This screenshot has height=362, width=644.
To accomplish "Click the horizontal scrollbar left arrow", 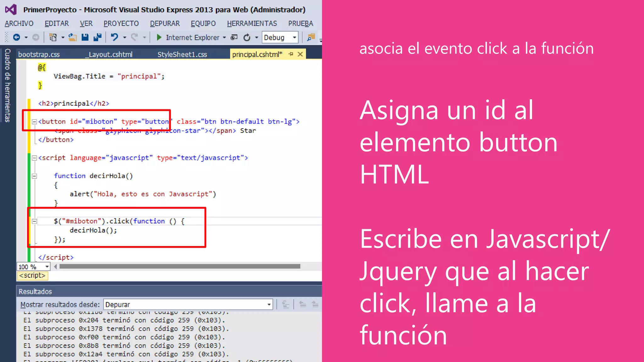I will [55, 266].
